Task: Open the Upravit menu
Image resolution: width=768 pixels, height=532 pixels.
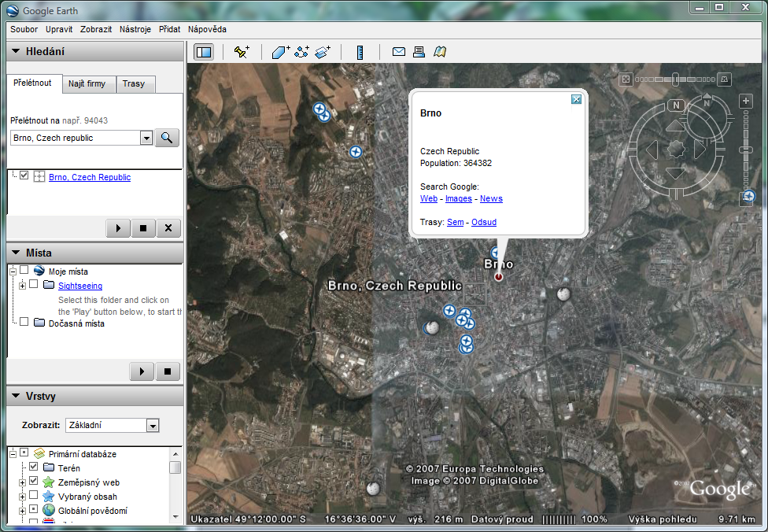Action: (59, 29)
